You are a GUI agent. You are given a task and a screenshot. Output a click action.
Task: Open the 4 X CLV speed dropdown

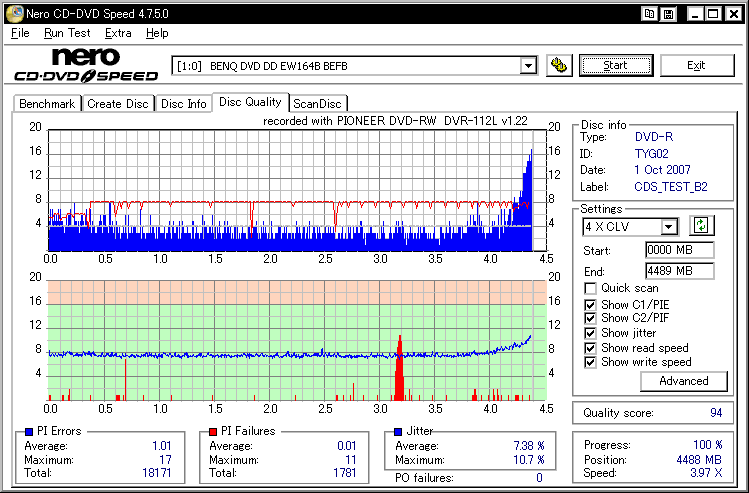[669, 226]
